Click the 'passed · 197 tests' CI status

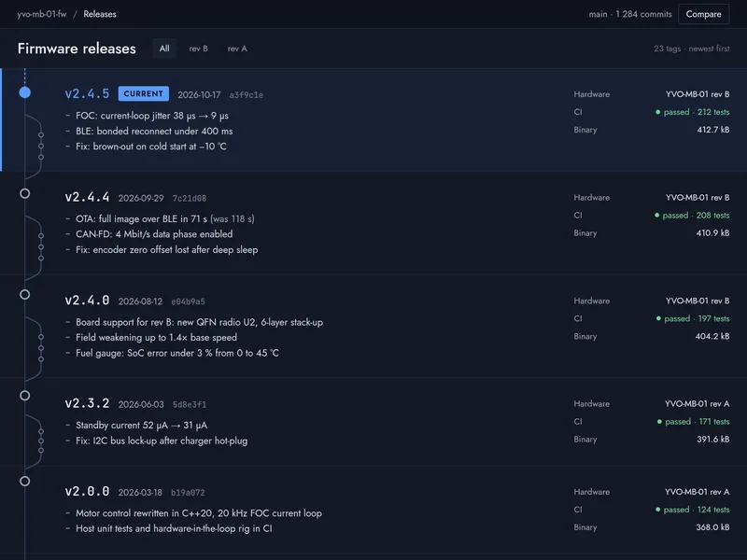click(x=693, y=318)
